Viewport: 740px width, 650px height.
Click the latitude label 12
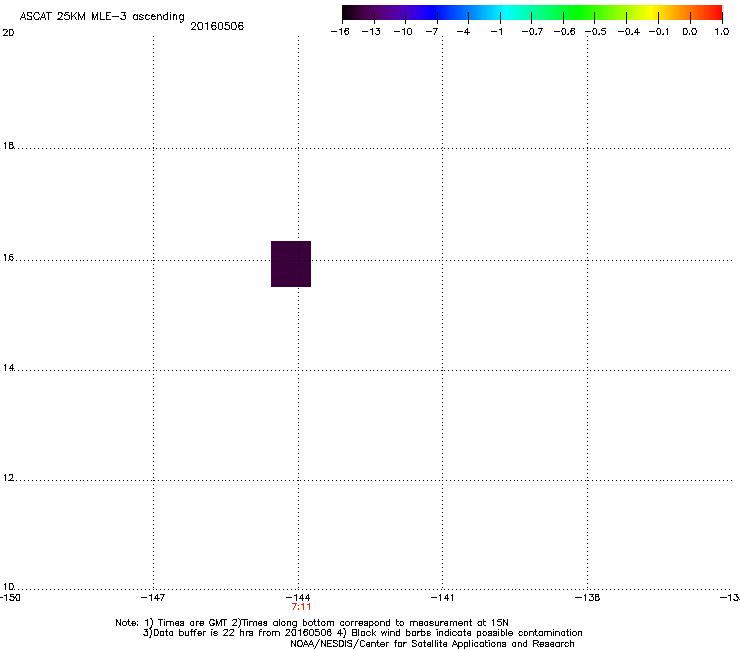click(x=8, y=478)
